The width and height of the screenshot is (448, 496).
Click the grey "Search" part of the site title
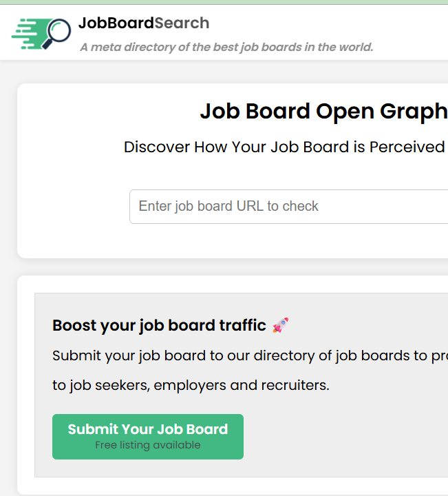tap(182, 23)
